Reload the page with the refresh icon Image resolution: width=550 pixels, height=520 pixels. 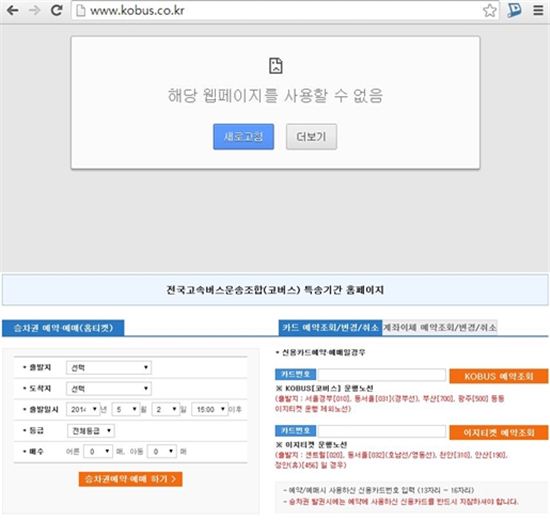56,10
